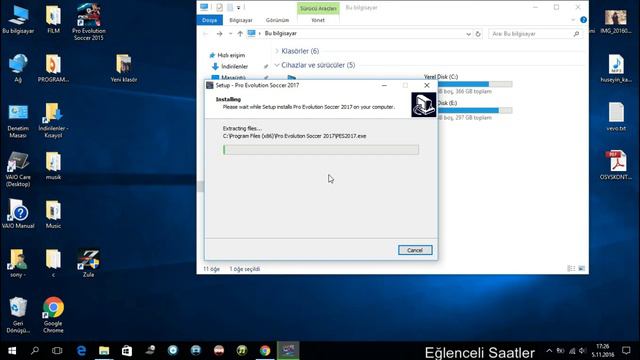This screenshot has height=360, width=640.
Task: Collapse Cihazlar ve sürücüler (5) group
Action: (x=277, y=65)
